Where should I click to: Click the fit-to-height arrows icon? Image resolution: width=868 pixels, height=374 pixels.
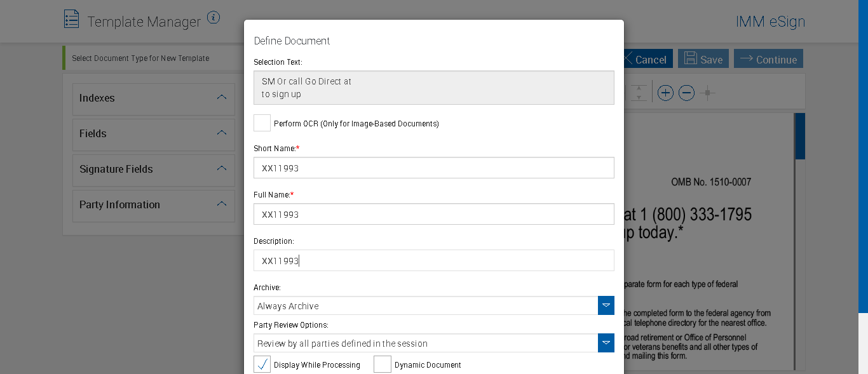[x=639, y=93]
